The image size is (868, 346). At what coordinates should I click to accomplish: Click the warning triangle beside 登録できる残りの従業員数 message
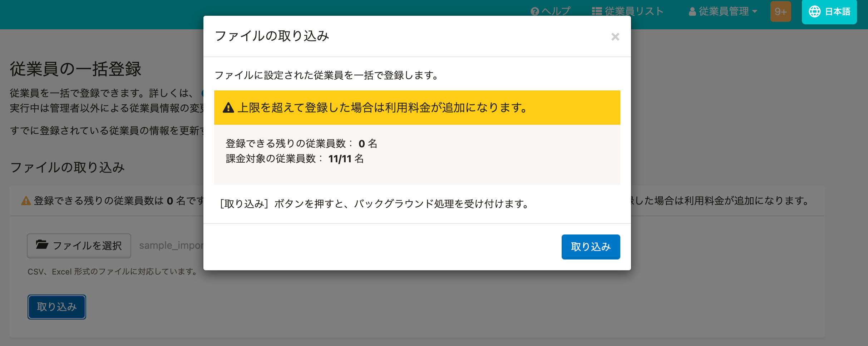(x=25, y=201)
